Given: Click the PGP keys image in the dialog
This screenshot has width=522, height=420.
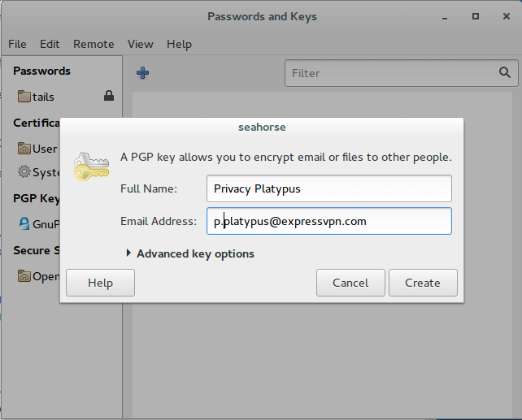Looking at the screenshot, I should [91, 167].
